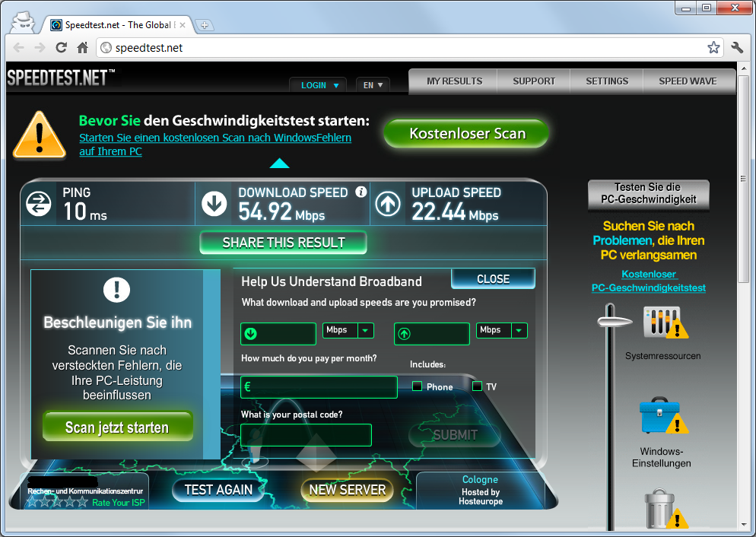Open SUPPORT tab
The image size is (756, 537).
tap(534, 81)
